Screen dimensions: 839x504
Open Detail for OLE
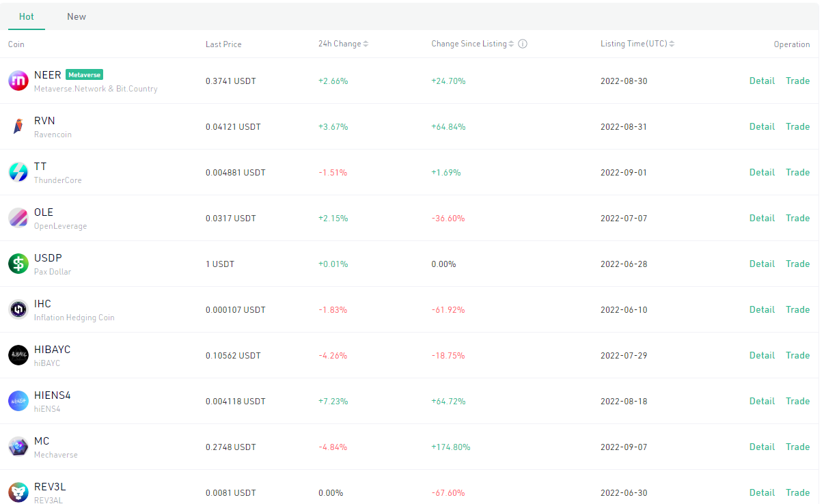click(x=762, y=218)
